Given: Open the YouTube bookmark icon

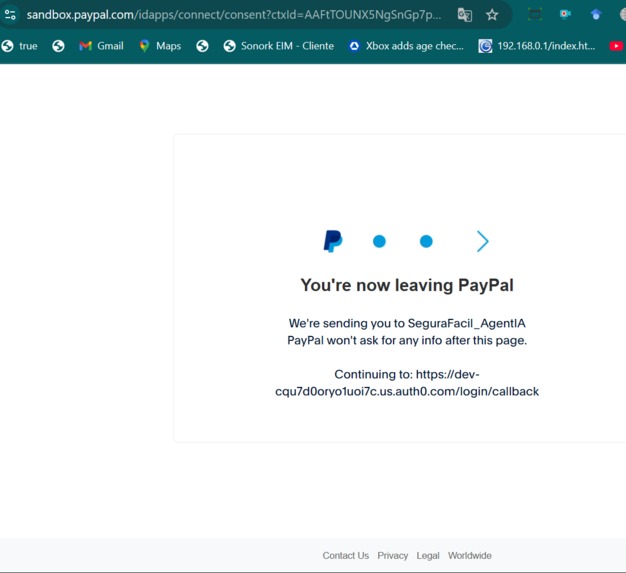Looking at the screenshot, I should 616,46.
